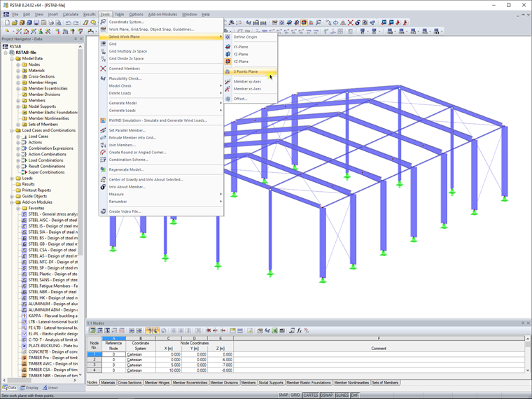Open the Add-on Modules menu

coord(162,14)
